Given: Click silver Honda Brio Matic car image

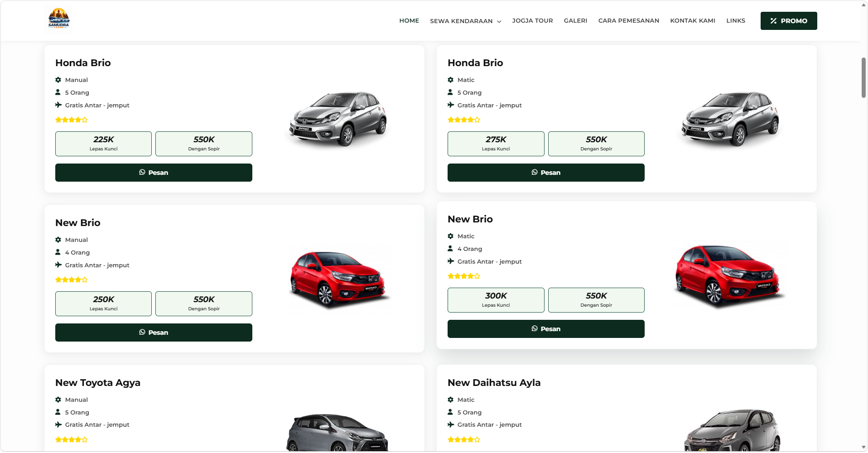Looking at the screenshot, I should 730,119.
